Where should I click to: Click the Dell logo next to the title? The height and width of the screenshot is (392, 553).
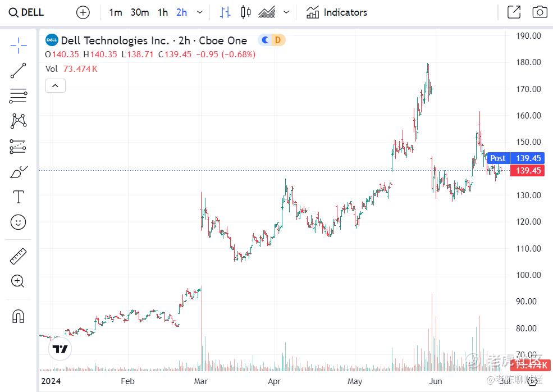click(52, 40)
